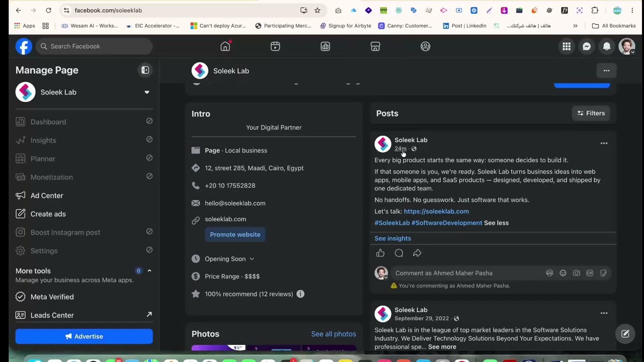
Task: Collapse the More tools section
Action: [x=149, y=270]
